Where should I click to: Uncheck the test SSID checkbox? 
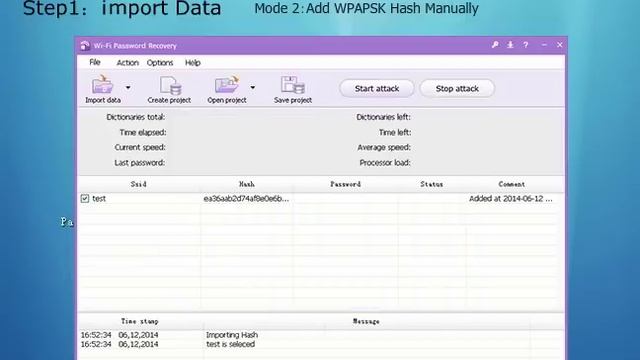[x=85, y=199]
